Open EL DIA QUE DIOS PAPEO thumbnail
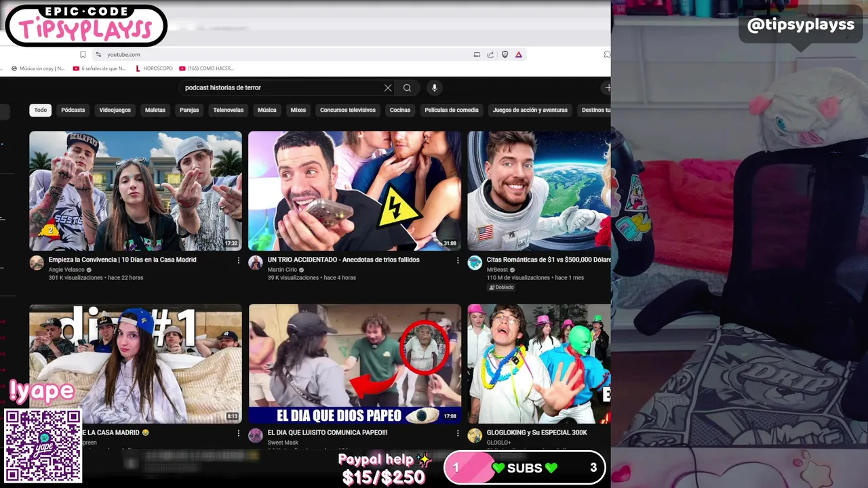 pyautogui.click(x=355, y=364)
